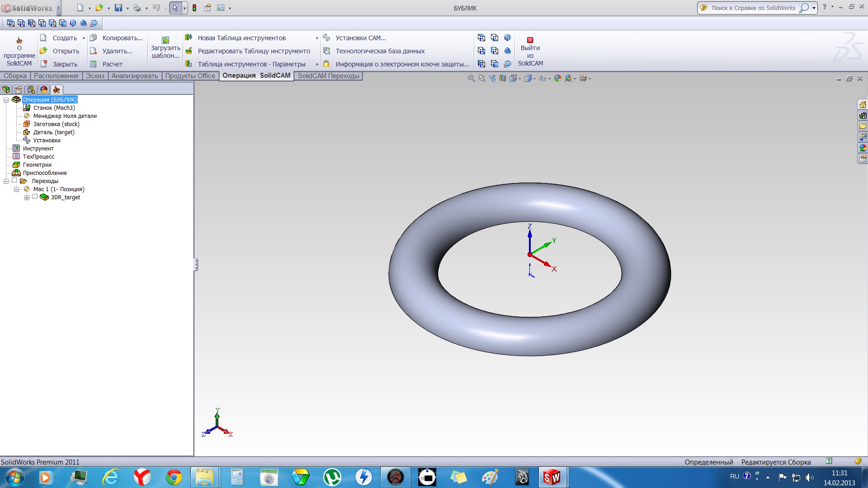Screen dimensions: 868x488
Task: Click Установки CAM... button
Action: (360, 38)
